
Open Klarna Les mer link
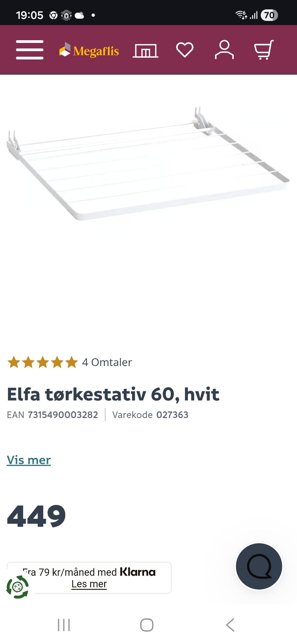pyautogui.click(x=89, y=584)
